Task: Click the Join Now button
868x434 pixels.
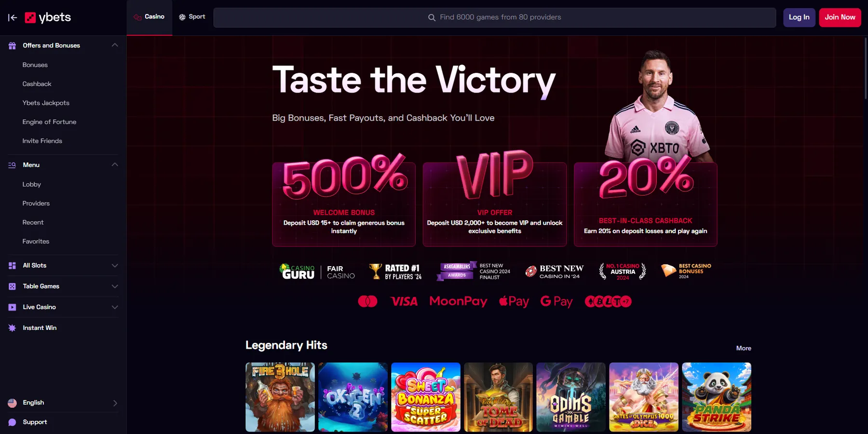Action: [840, 17]
